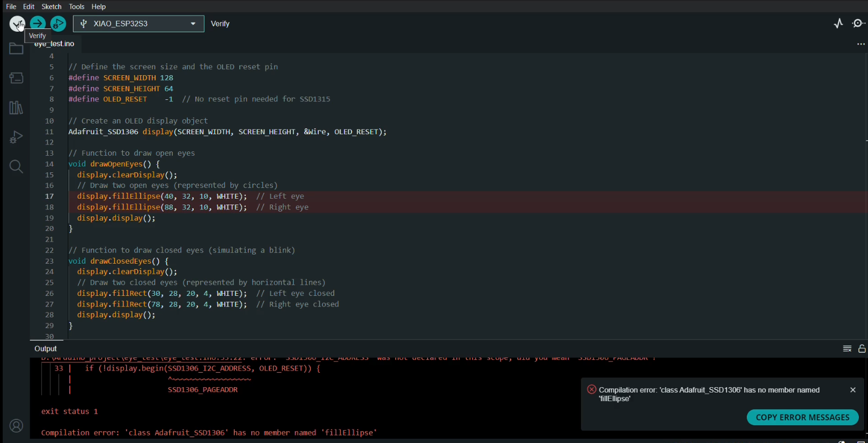The width and height of the screenshot is (868, 443).
Task: Click the void drawClosedEyes() function header
Action: click(119, 261)
